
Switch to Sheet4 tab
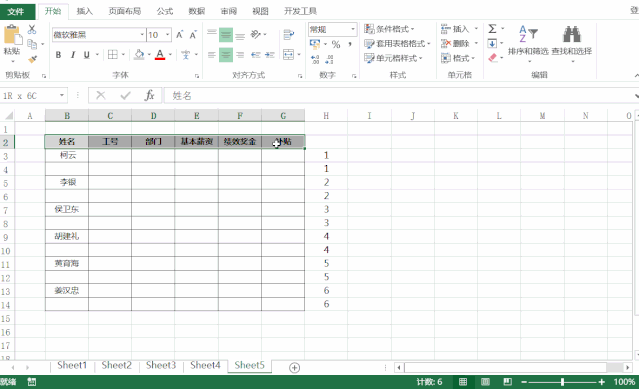tap(205, 365)
